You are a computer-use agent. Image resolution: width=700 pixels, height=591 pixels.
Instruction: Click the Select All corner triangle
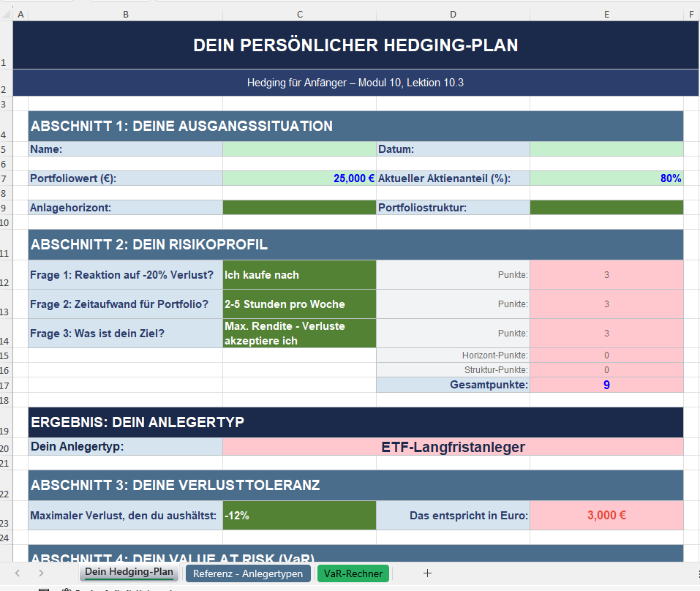pyautogui.click(x=7, y=15)
